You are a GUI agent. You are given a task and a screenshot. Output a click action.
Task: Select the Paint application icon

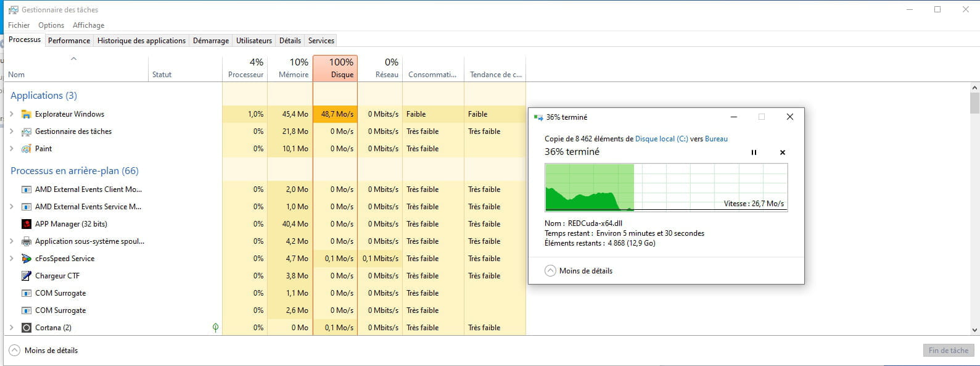(26, 149)
